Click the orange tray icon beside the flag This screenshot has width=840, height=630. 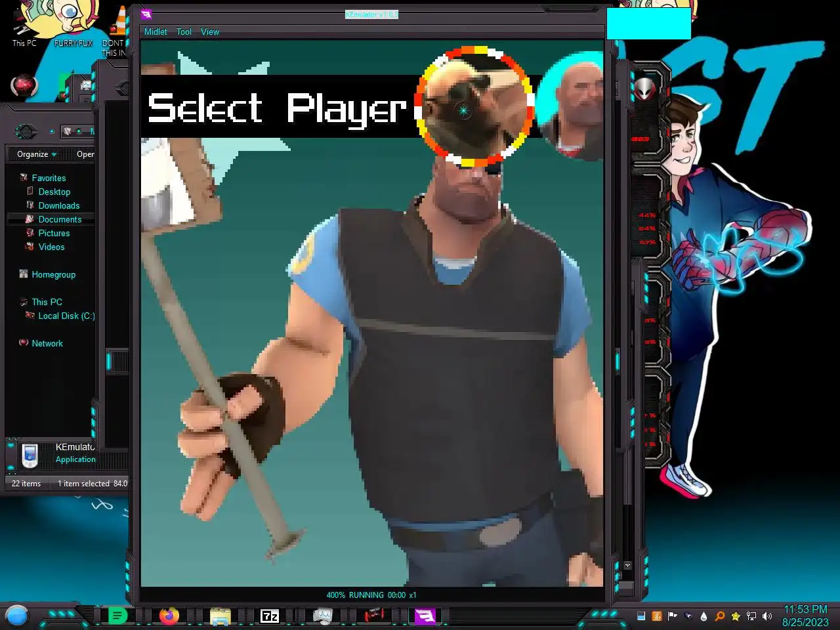657,616
